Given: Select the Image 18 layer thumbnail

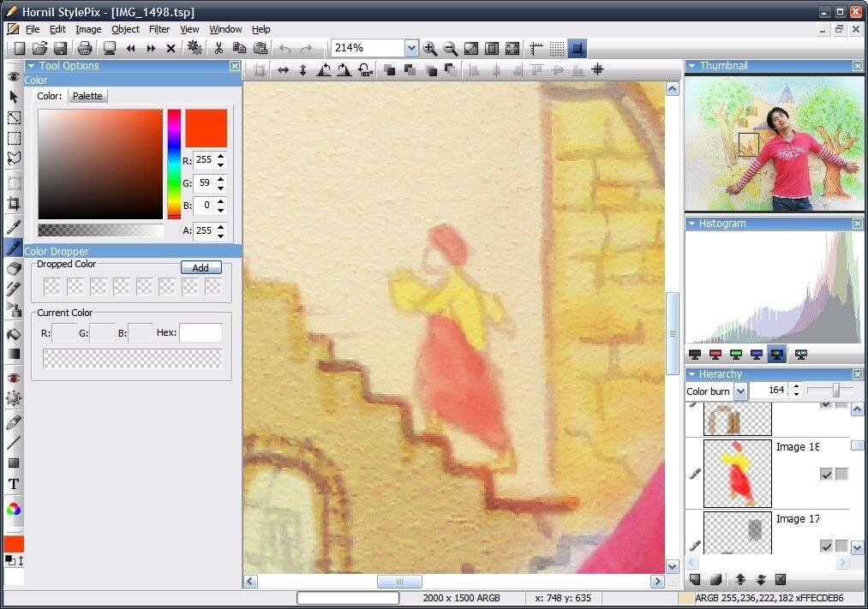Looking at the screenshot, I should pyautogui.click(x=738, y=474).
